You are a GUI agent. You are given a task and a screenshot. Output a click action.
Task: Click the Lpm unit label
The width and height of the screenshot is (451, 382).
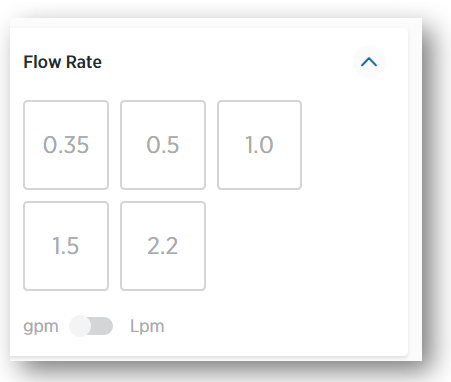tap(147, 326)
